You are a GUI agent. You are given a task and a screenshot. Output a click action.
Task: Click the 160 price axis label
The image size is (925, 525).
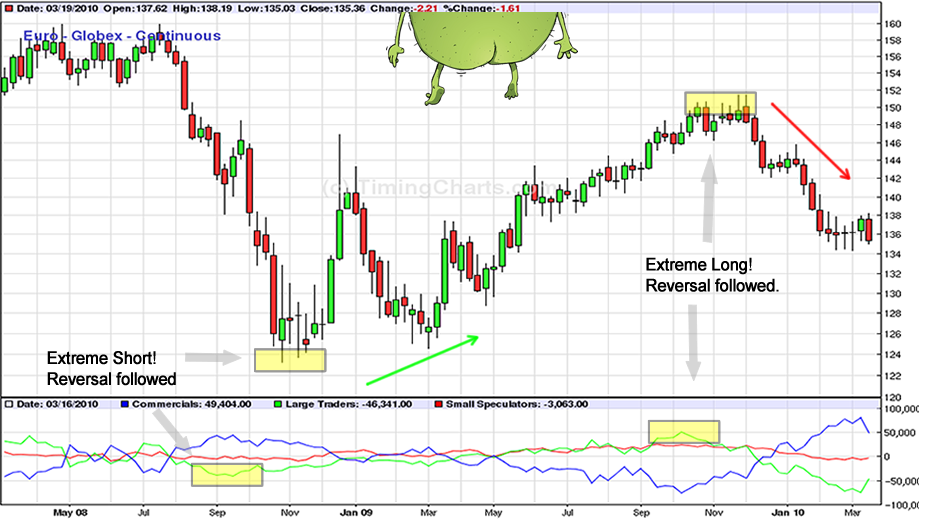893,24
